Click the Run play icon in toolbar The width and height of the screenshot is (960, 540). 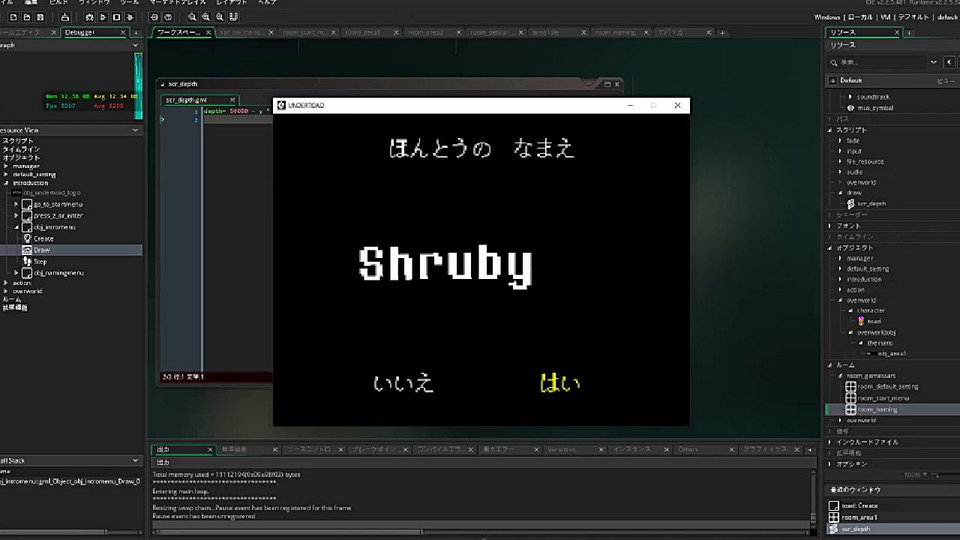pyautogui.click(x=103, y=17)
